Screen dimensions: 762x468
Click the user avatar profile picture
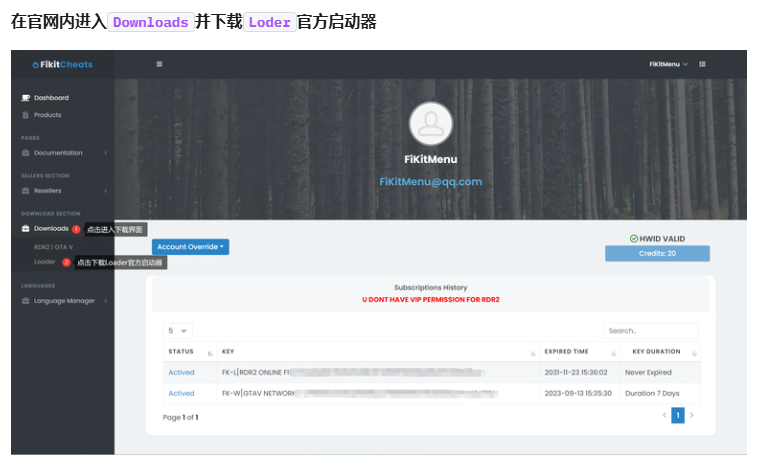[431, 124]
